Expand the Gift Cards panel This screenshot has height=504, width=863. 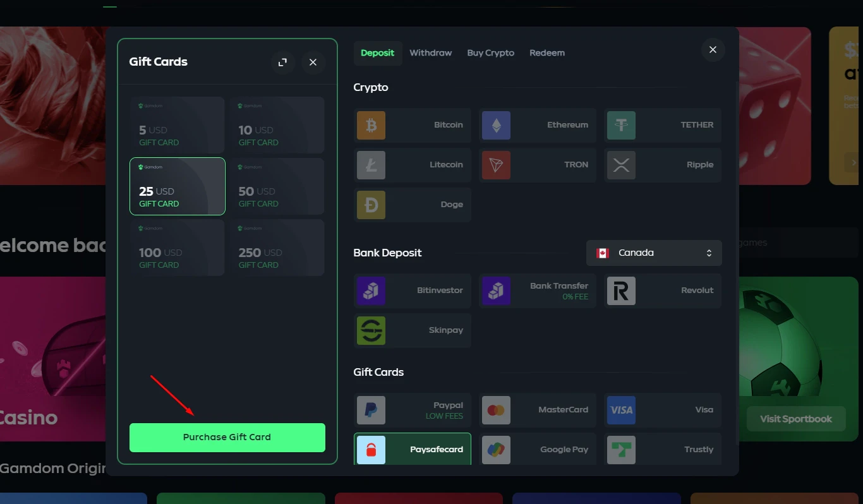click(x=283, y=62)
